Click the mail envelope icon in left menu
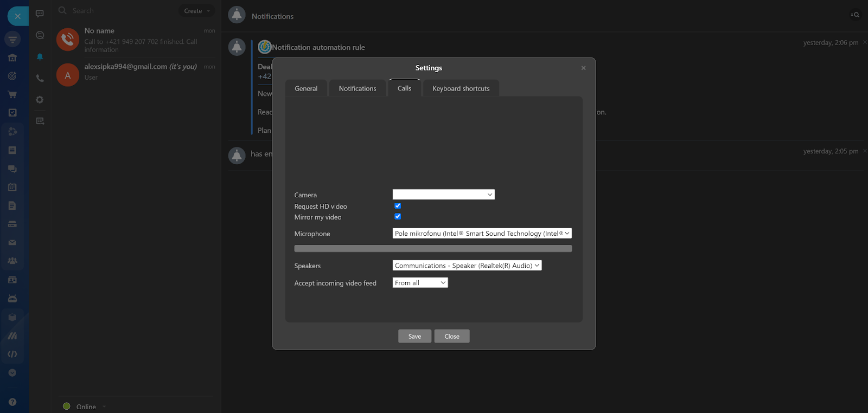The height and width of the screenshot is (413, 868). 12,243
